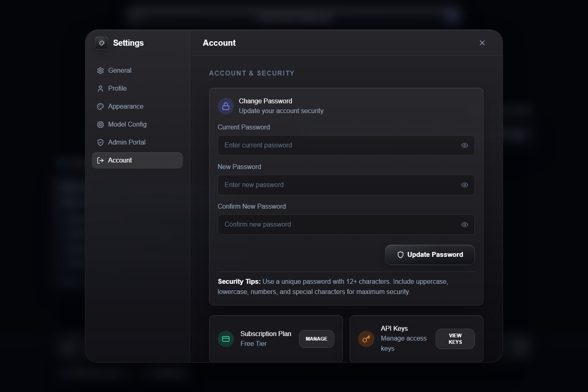The height and width of the screenshot is (392, 588).
Task: Click the Confirm New Password label
Action: coord(252,206)
